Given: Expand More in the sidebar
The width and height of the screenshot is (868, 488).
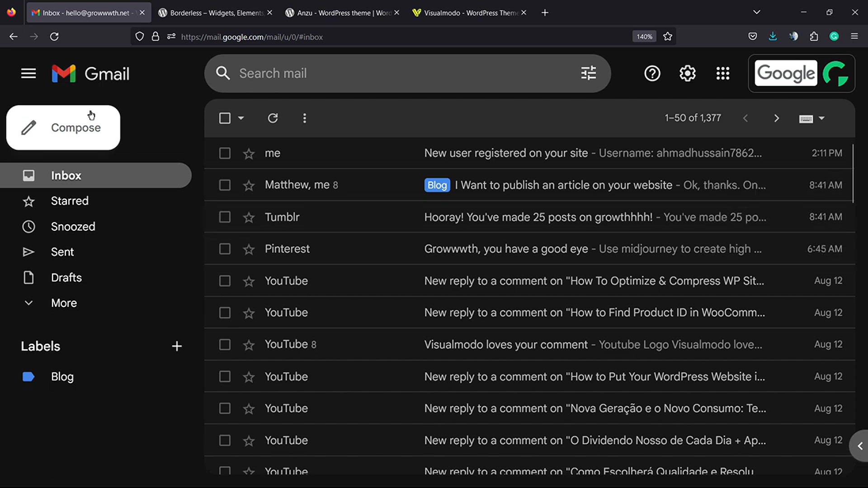Looking at the screenshot, I should coord(64,303).
